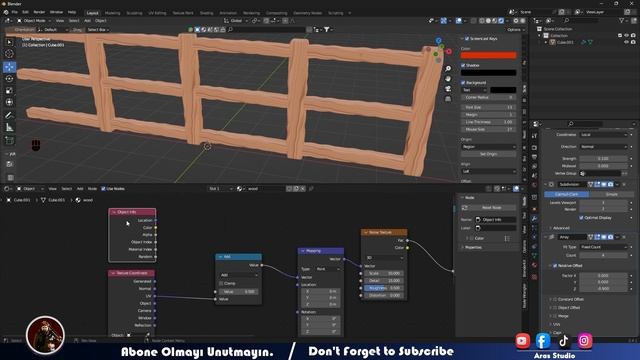Viewport: 640px width, 360px height.
Task: Toggle the Background checkbox
Action: (x=463, y=82)
